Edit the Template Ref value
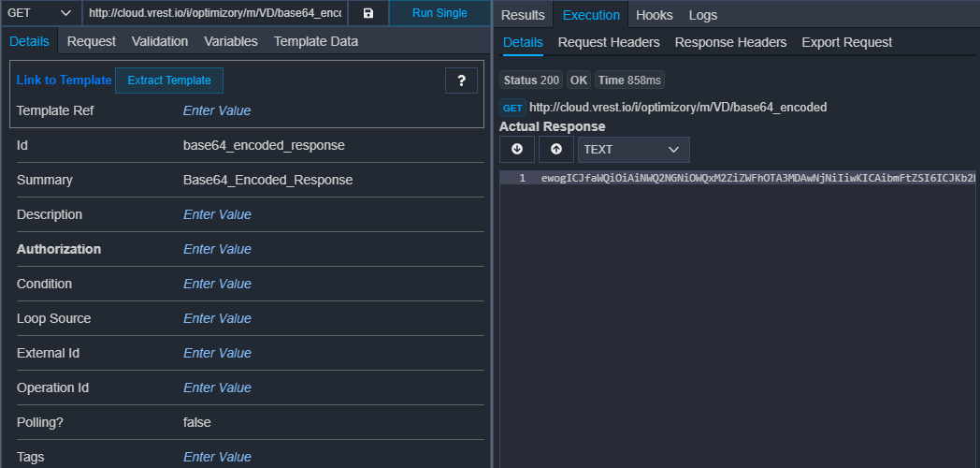980x468 pixels. pos(217,110)
